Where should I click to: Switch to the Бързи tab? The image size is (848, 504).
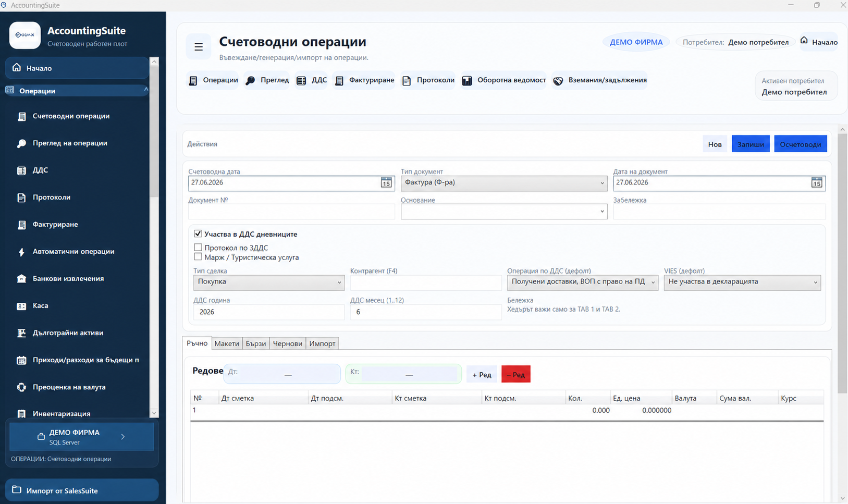click(256, 343)
